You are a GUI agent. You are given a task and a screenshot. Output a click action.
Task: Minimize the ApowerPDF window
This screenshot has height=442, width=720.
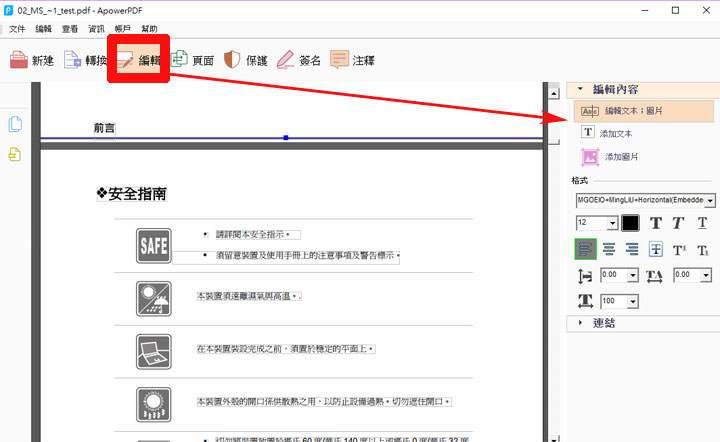point(645,10)
